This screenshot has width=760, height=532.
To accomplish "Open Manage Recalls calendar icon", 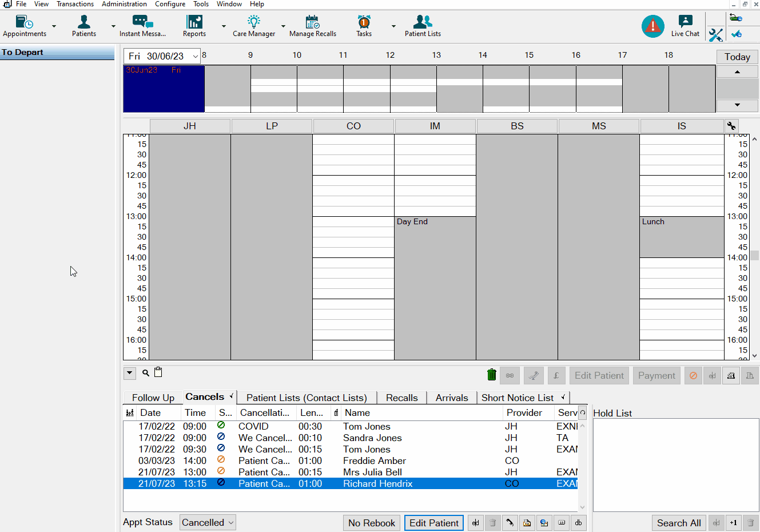I will point(313,26).
